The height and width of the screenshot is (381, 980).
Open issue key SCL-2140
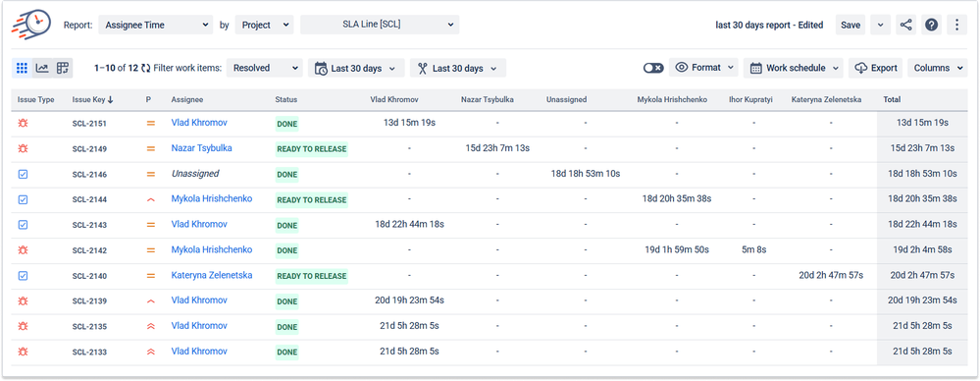tap(89, 276)
